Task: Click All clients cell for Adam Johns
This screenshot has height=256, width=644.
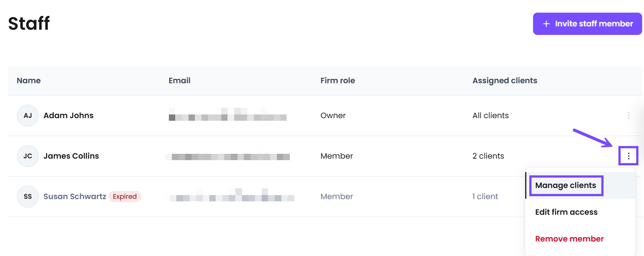Action: coord(491,116)
